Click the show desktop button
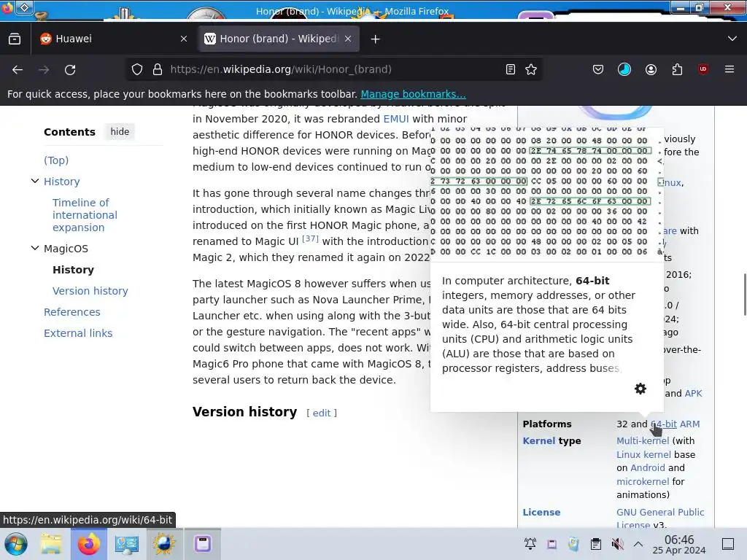 728,544
